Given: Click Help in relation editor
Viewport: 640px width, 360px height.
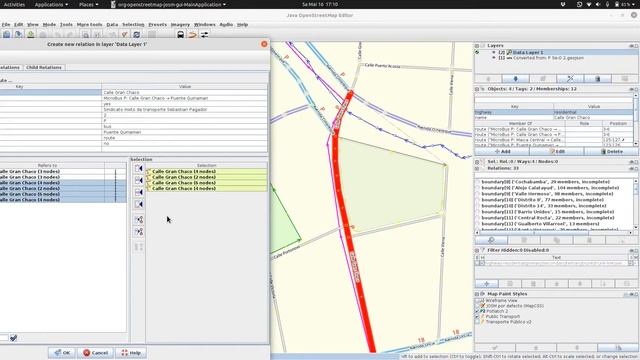Looking at the screenshot, I should [131, 353].
